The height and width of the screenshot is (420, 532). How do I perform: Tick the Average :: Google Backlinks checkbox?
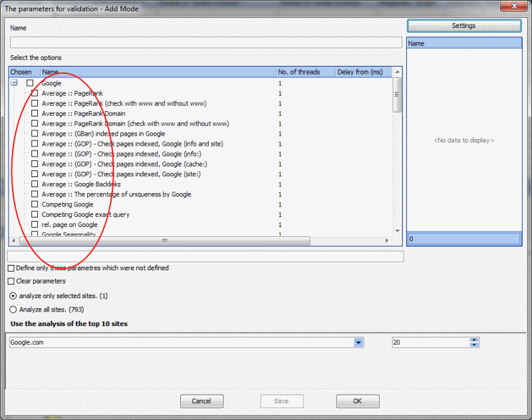point(35,184)
